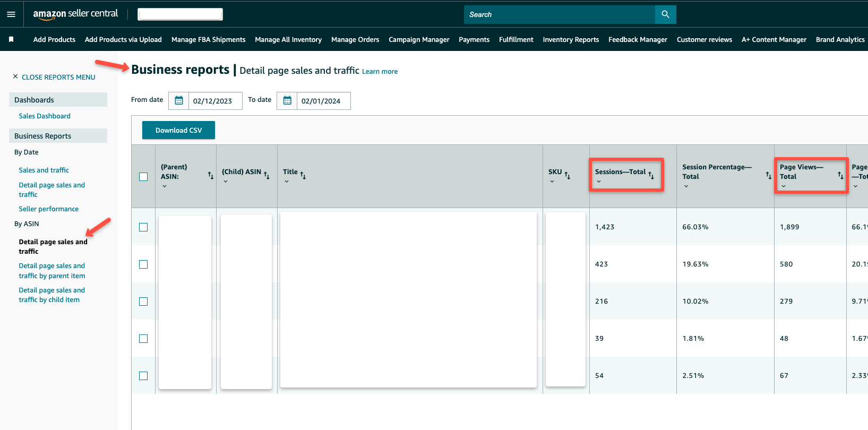Image resolution: width=868 pixels, height=430 pixels.
Task: Sort by Session Percentage—Total column arrows
Action: coord(769,175)
